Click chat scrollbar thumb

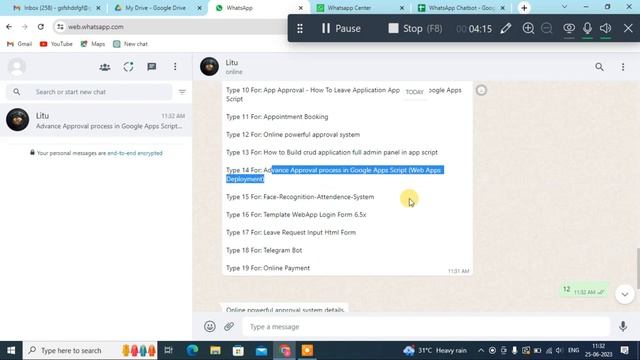[x=638, y=268]
